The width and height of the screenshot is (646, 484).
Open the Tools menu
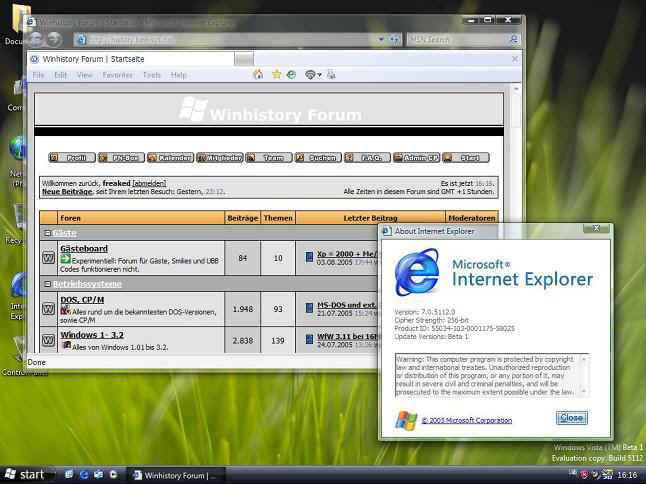point(151,75)
